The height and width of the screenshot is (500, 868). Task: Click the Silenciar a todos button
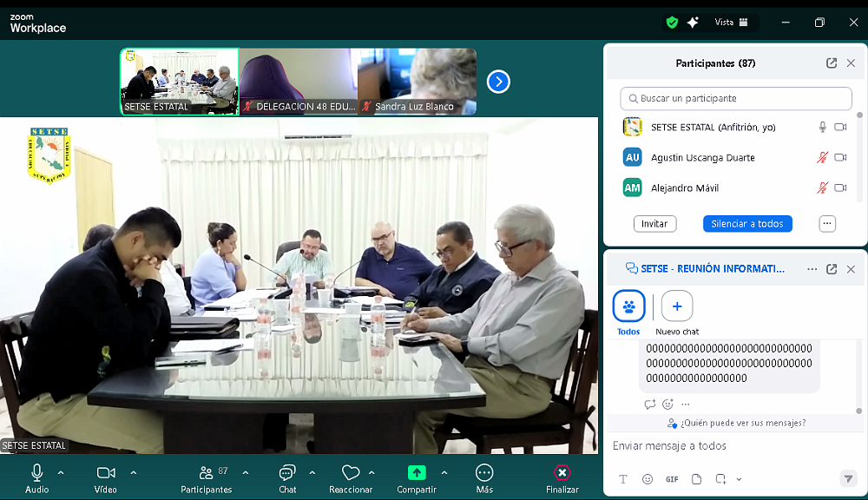point(746,224)
